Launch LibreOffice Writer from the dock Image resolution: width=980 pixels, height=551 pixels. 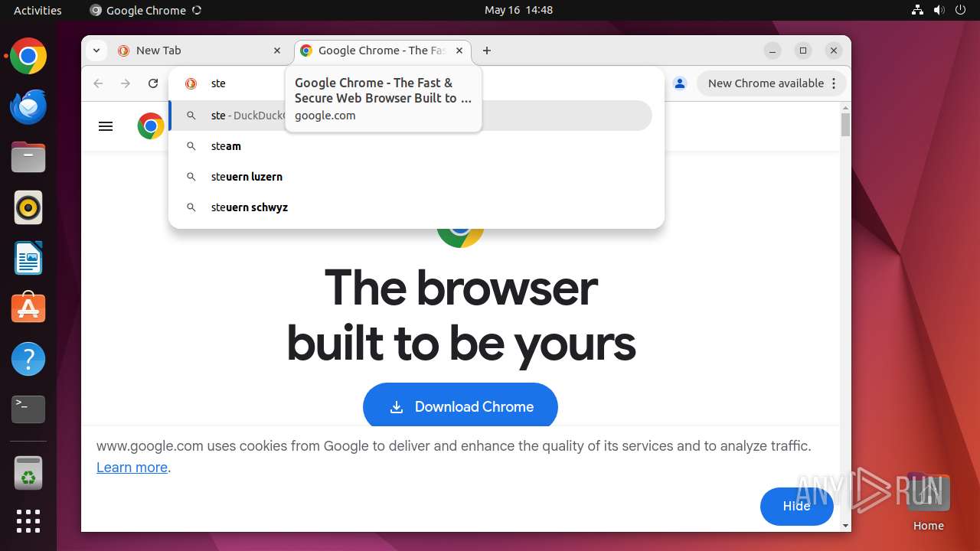[28, 259]
